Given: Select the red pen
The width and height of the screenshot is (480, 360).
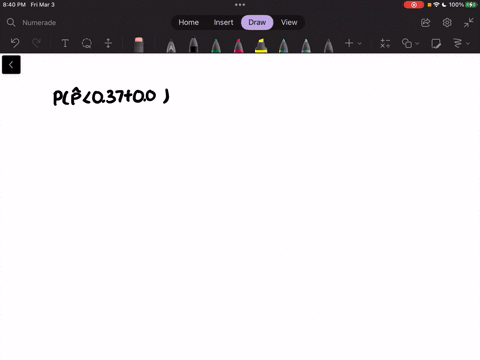Looking at the screenshot, I should pos(238,46).
